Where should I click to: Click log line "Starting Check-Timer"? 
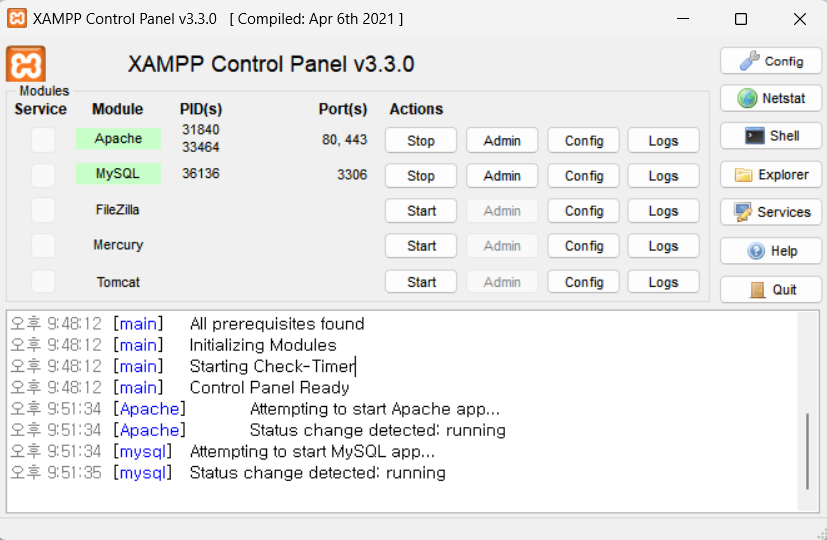[272, 367]
